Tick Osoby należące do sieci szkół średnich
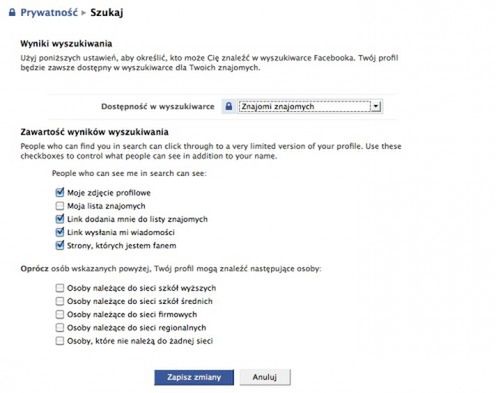The height and width of the screenshot is (393, 496). [60, 301]
